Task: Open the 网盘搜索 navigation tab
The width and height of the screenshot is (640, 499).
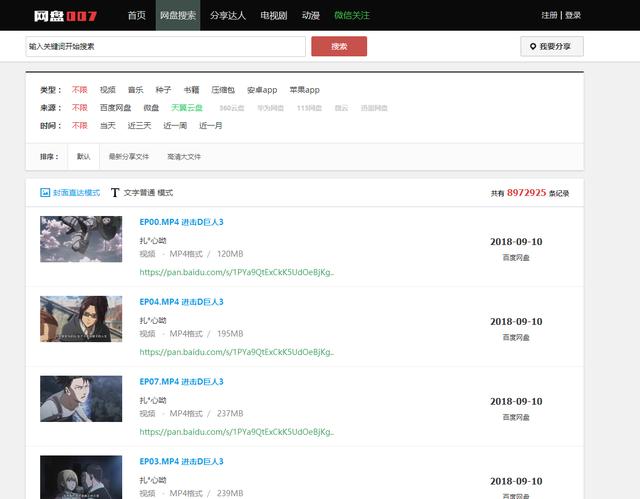Action: coord(178,16)
